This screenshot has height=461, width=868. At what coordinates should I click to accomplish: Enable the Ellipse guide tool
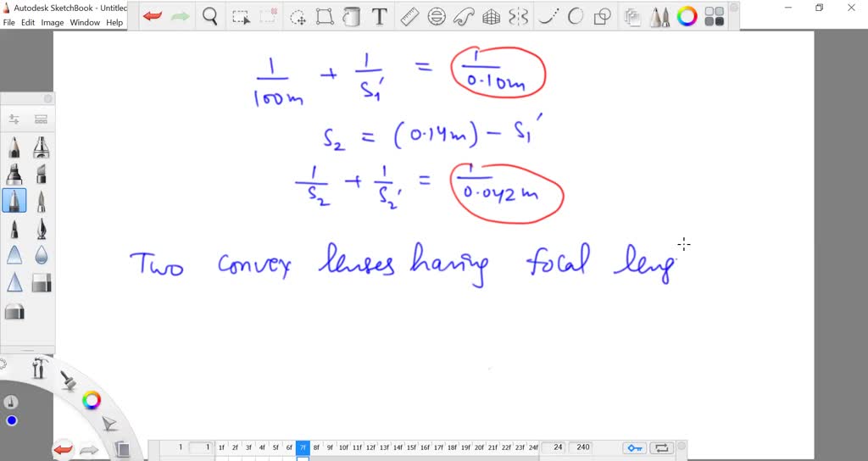tap(437, 17)
